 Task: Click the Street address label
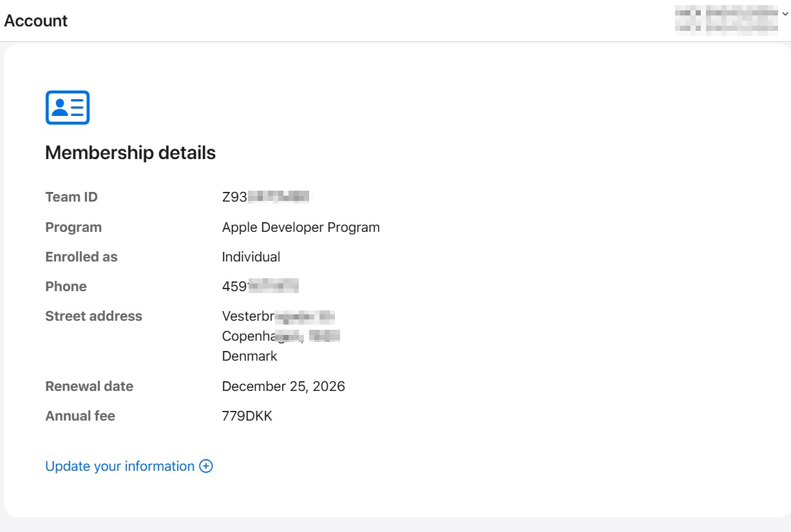click(x=93, y=316)
